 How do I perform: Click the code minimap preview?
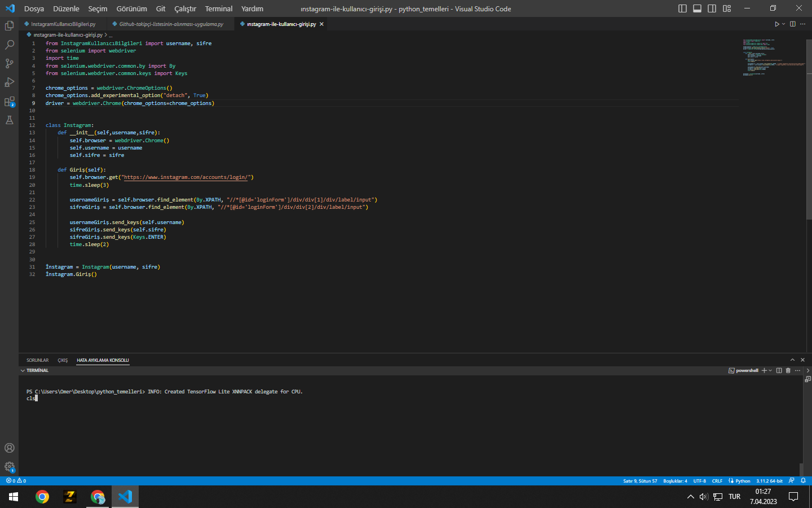coord(773,56)
